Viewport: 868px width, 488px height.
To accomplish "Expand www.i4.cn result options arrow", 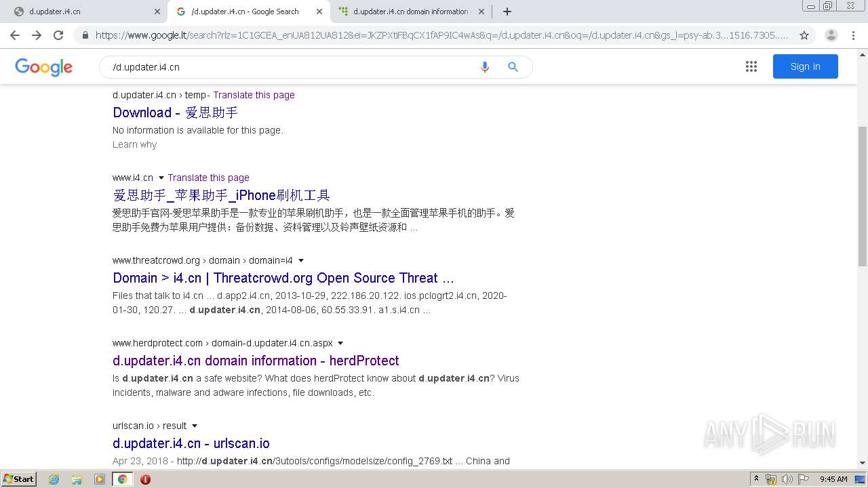I will [161, 178].
